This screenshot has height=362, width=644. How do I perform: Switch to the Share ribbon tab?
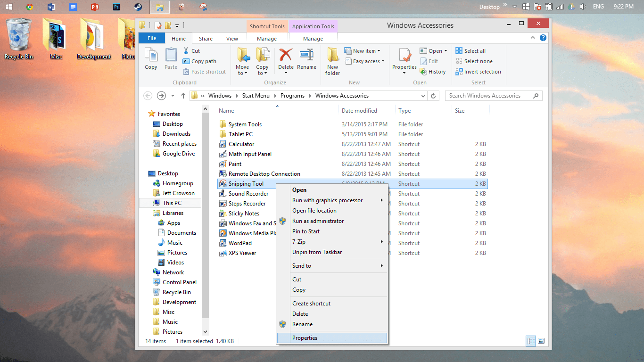(x=206, y=39)
